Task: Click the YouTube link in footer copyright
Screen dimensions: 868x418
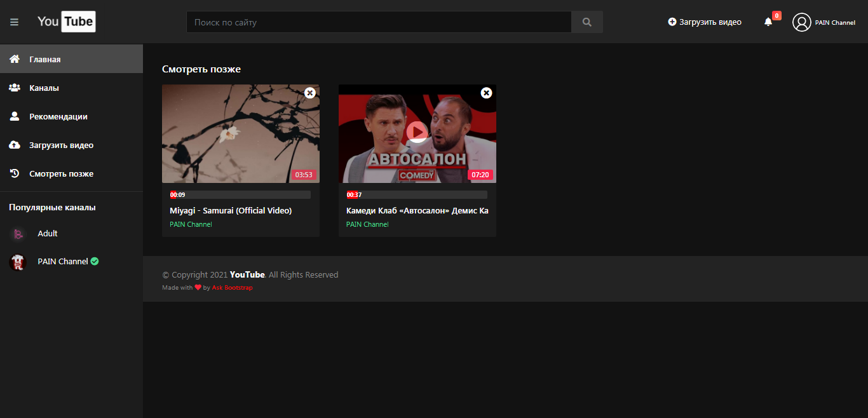Action: click(x=247, y=275)
